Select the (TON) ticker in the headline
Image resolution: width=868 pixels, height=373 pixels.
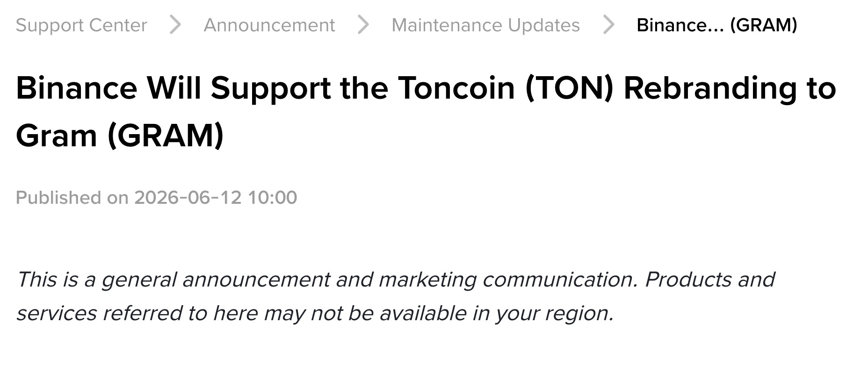pos(569,88)
